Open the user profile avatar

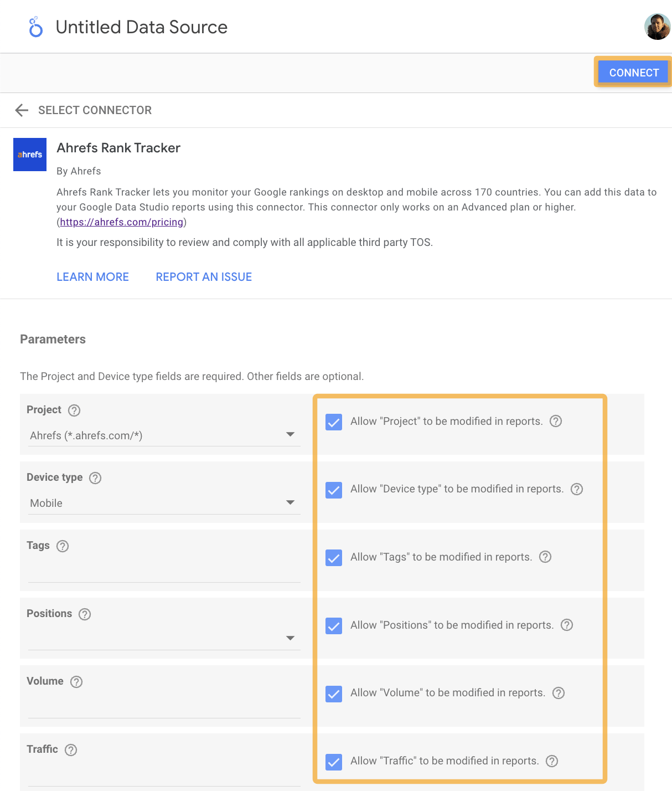657,26
